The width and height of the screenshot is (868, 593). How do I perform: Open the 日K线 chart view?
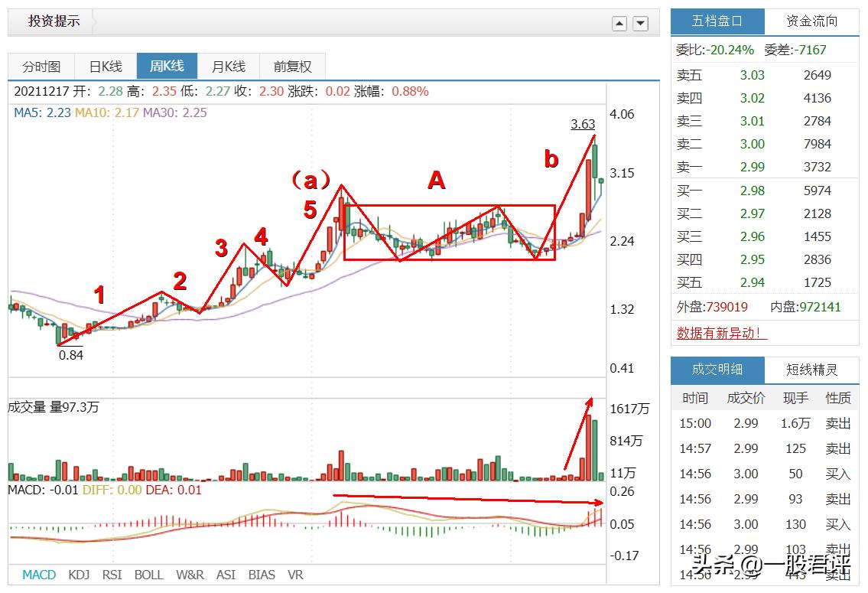pyautogui.click(x=104, y=66)
